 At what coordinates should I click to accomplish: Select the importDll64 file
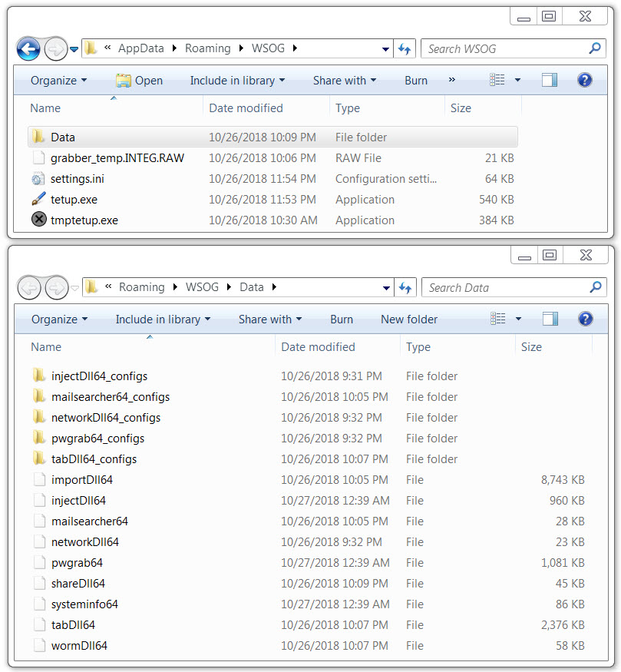pos(310,479)
